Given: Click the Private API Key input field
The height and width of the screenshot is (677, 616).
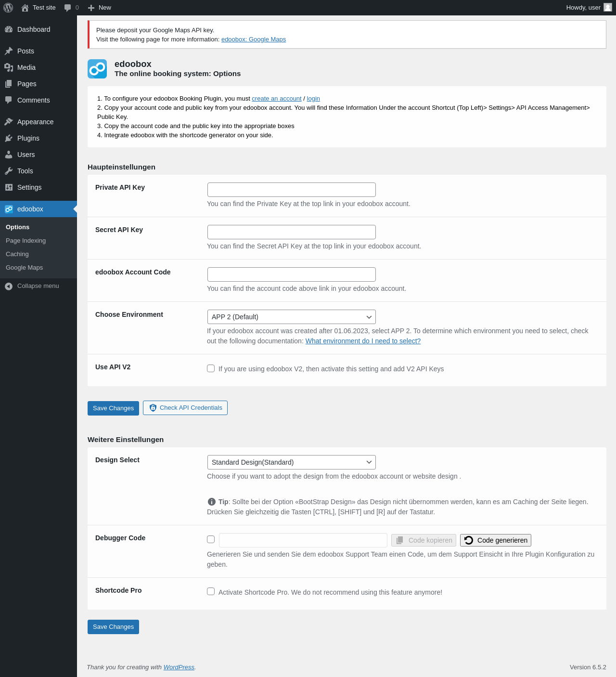Looking at the screenshot, I should tap(291, 190).
